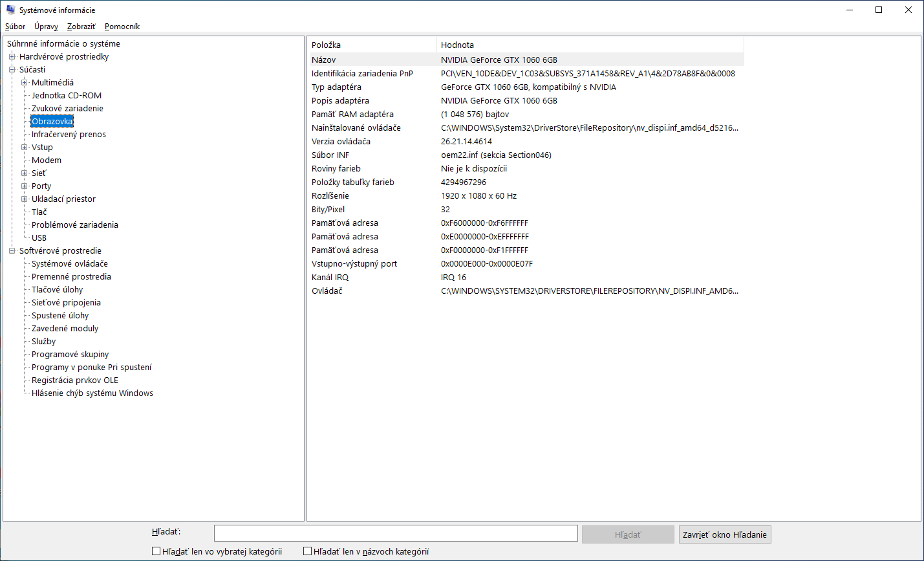Enable Hľadať len v názvoch kategórií
The width and height of the screenshot is (924, 561).
(307, 551)
